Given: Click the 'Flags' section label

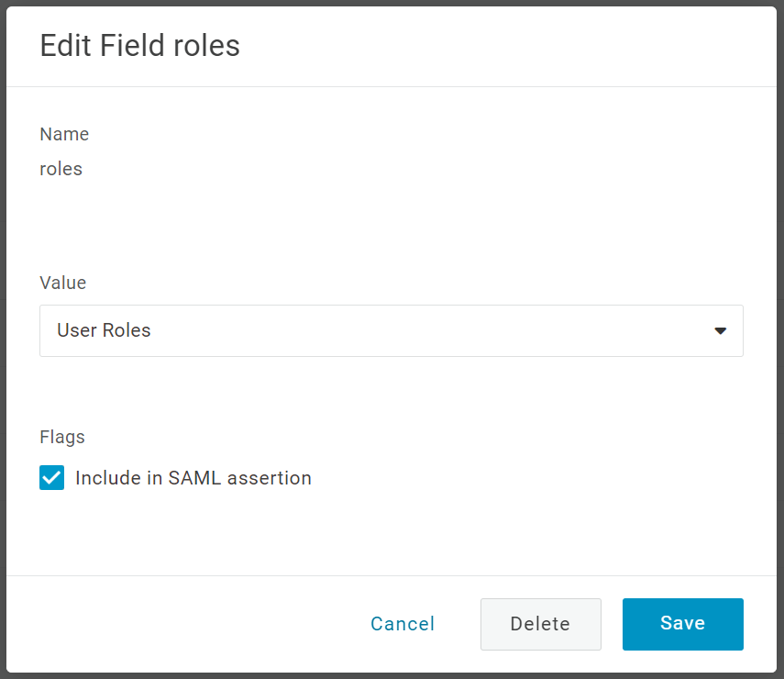Looking at the screenshot, I should [x=62, y=437].
